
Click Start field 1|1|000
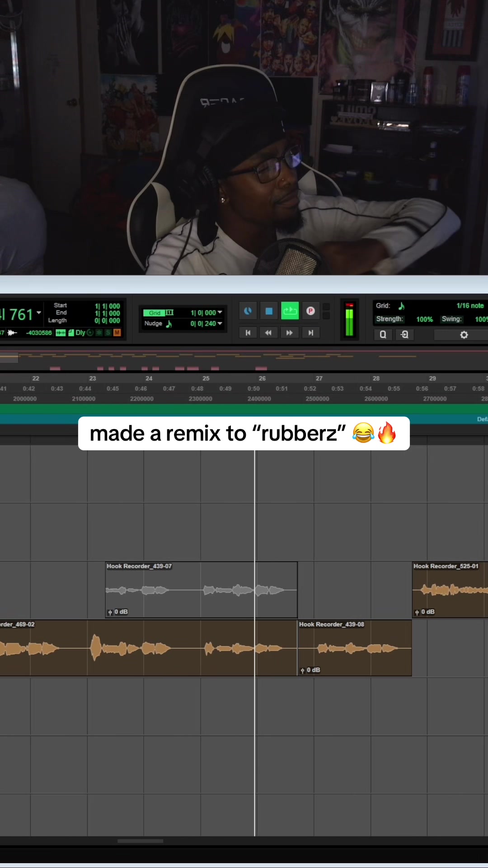(x=108, y=306)
